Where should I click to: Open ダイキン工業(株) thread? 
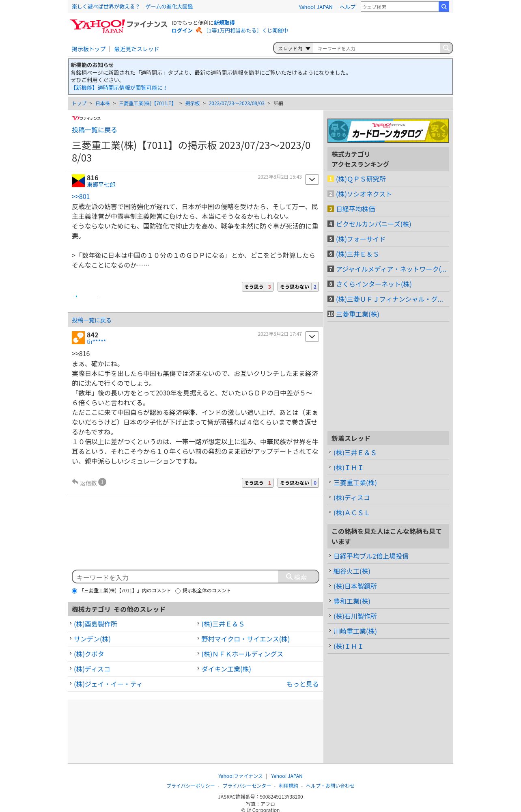point(226,669)
